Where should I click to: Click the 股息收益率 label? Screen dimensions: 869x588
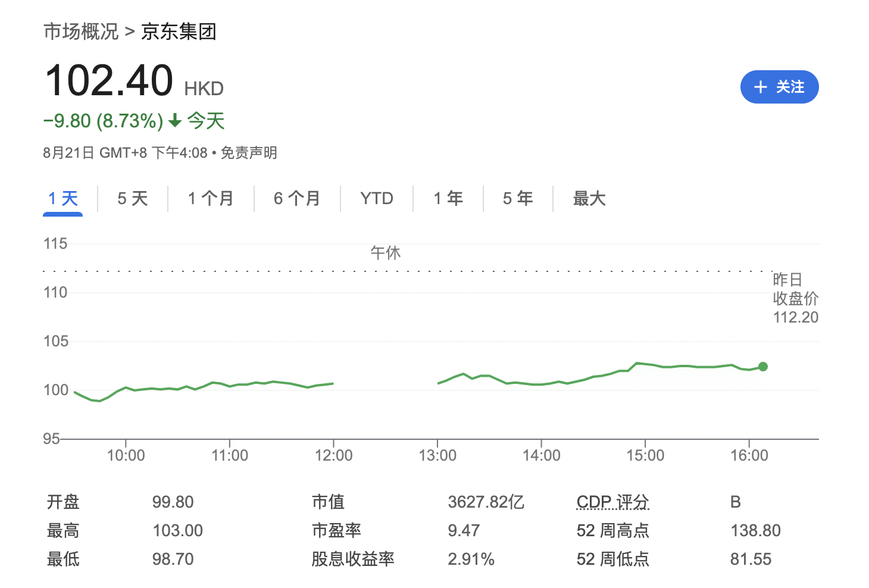tap(353, 559)
